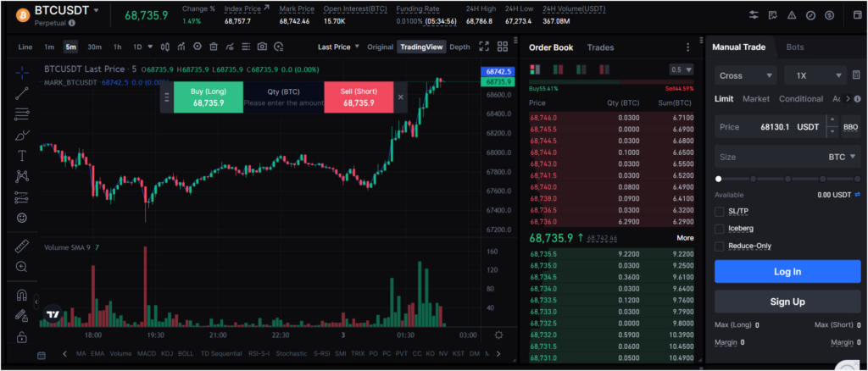
Task: Select the 1m timeframe
Action: 49,47
